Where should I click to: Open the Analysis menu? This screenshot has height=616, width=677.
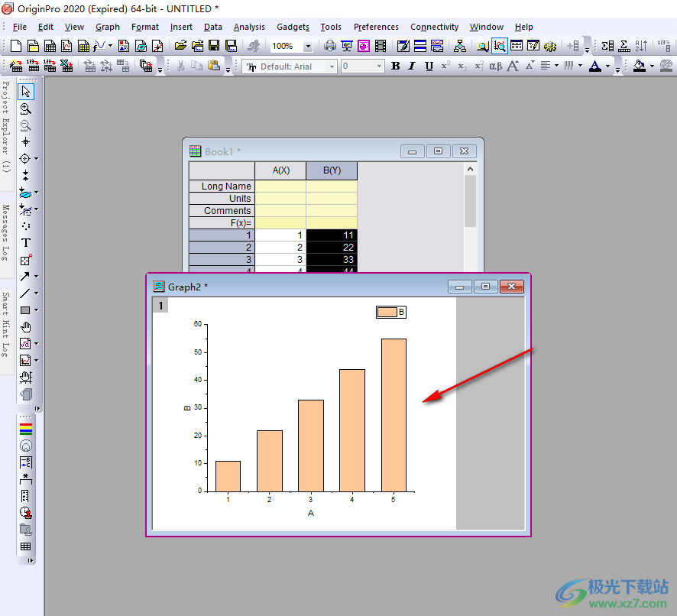(x=249, y=27)
